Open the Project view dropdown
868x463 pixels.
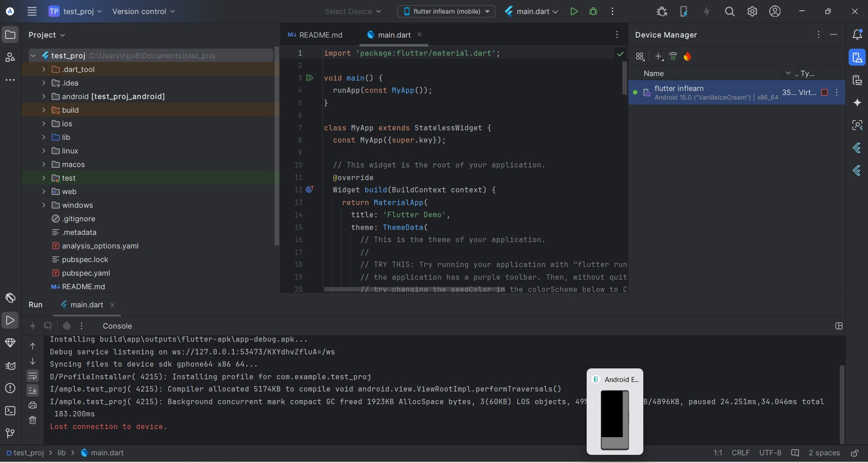click(x=47, y=35)
